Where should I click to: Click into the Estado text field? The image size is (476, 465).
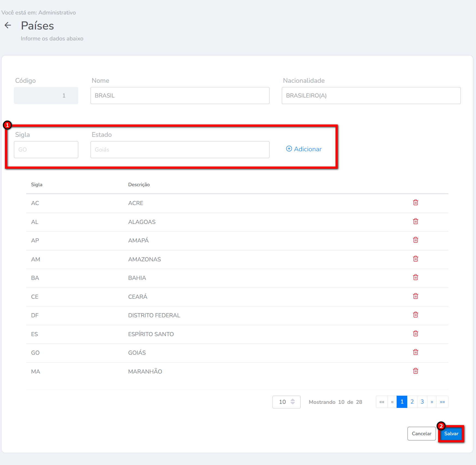click(x=180, y=150)
